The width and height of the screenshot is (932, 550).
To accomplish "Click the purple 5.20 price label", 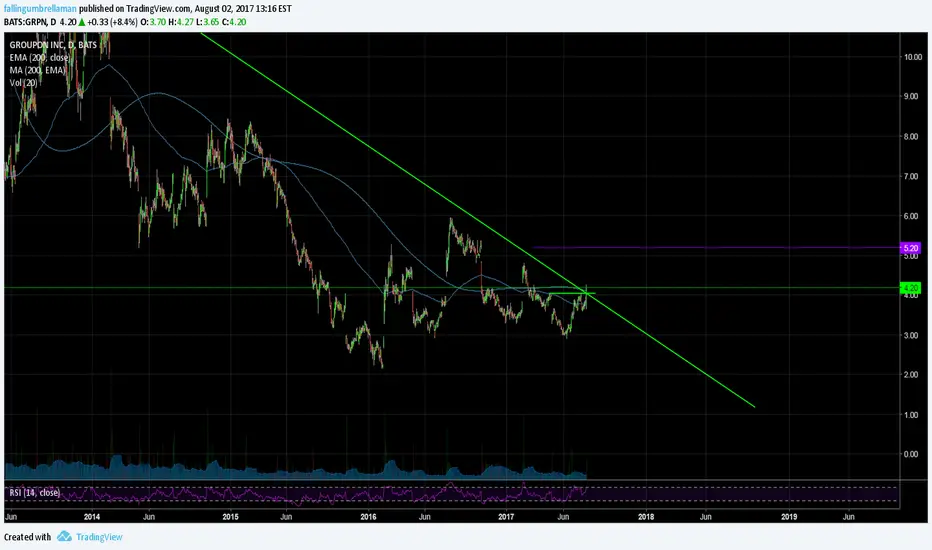I will (x=910, y=248).
